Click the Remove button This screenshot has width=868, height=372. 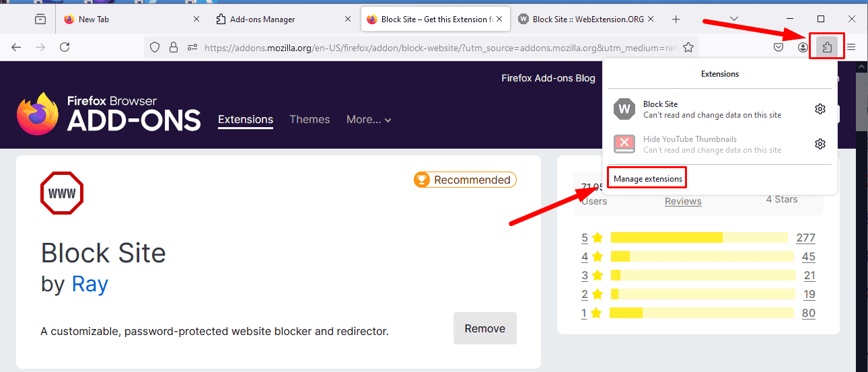pos(485,328)
